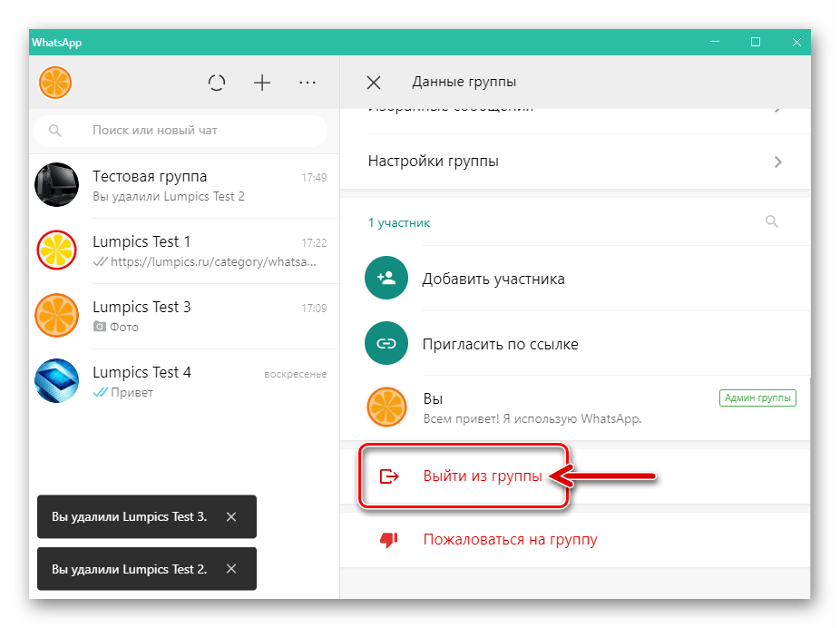Click the Админ группы badge
The width and height of the screenshot is (840, 628).
pyautogui.click(x=757, y=397)
